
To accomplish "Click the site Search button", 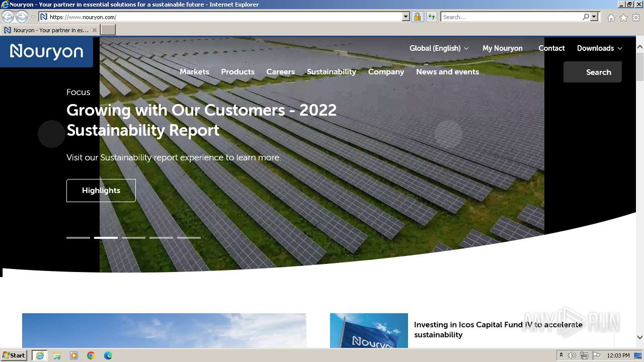I will [x=593, y=72].
